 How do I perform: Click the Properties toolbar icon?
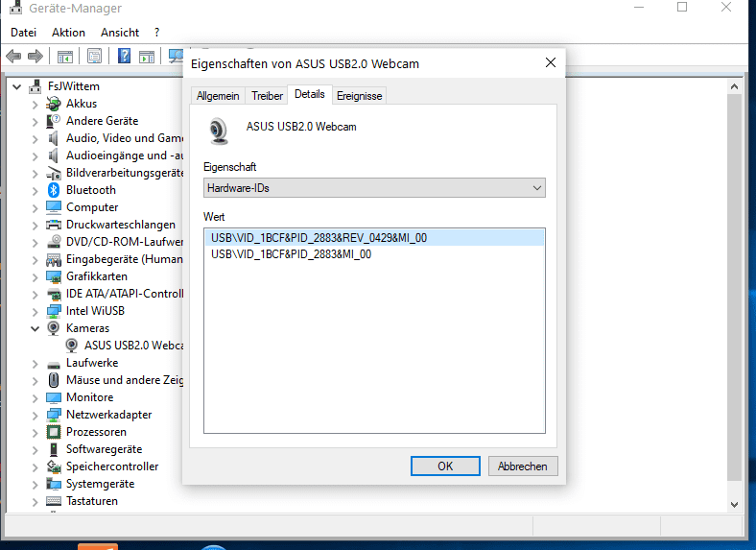coord(94,57)
